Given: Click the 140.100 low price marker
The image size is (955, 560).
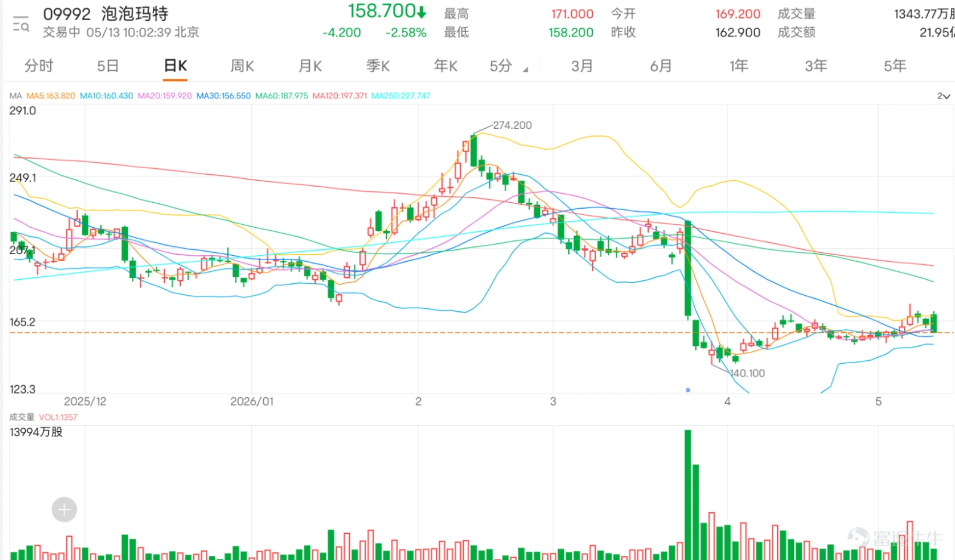Looking at the screenshot, I should [x=747, y=373].
